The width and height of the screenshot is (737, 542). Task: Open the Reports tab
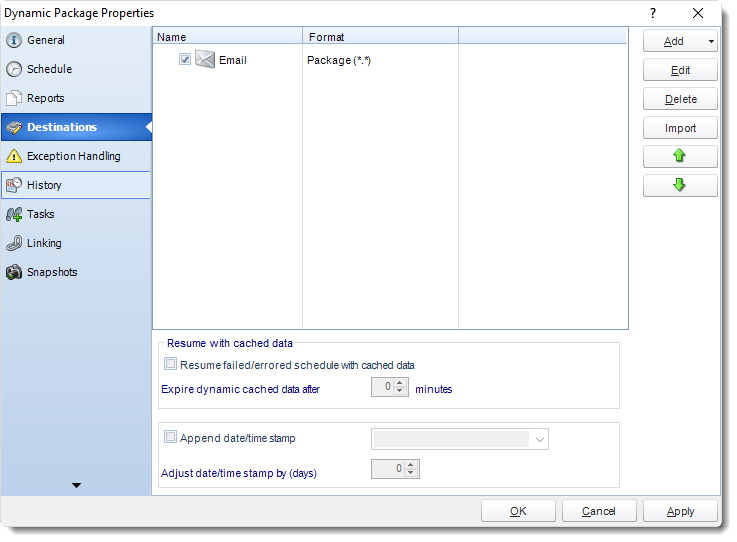click(76, 98)
